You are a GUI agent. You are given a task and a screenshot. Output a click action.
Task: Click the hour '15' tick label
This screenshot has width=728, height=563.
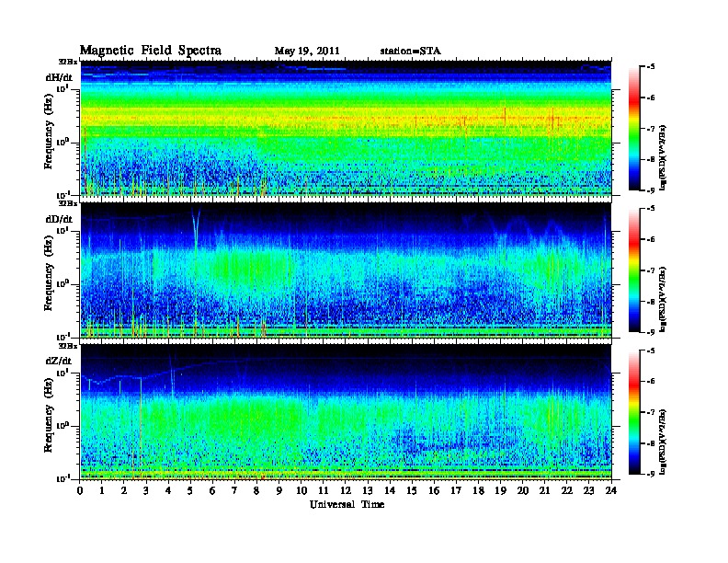pos(412,490)
